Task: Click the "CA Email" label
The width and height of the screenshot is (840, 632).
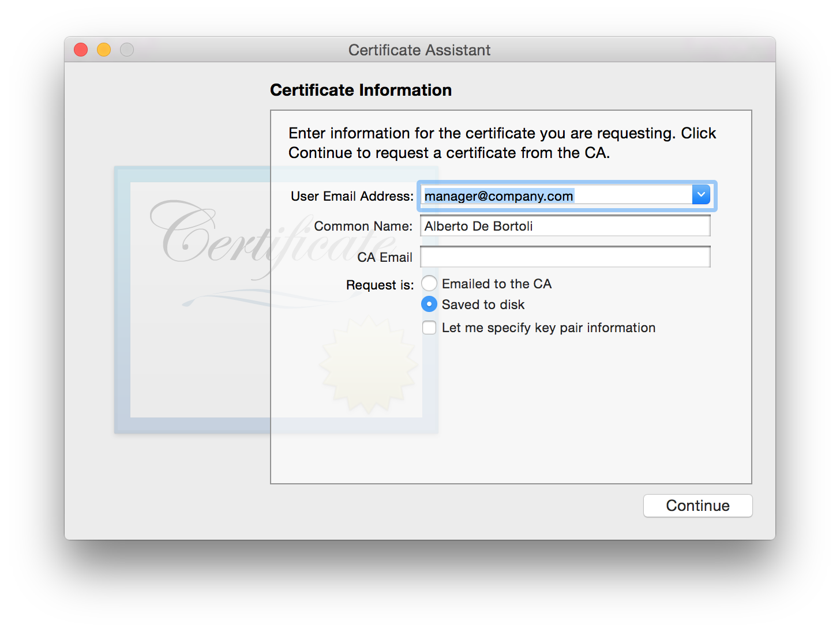Action: pos(385,257)
